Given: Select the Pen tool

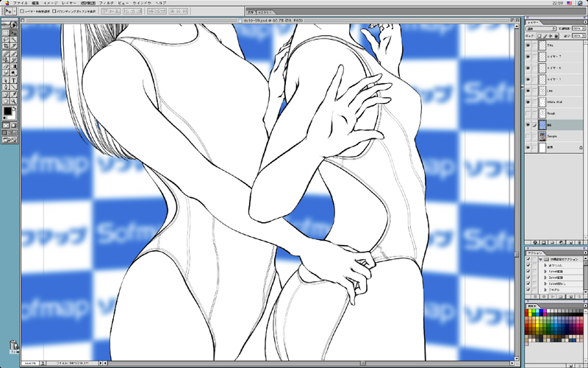Looking at the screenshot, I should click(x=6, y=86).
